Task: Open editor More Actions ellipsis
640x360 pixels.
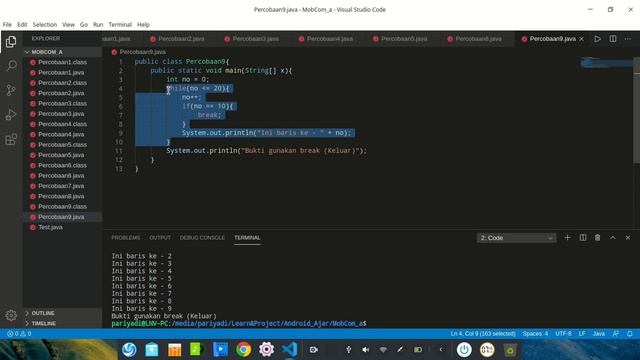Action: coord(628,39)
